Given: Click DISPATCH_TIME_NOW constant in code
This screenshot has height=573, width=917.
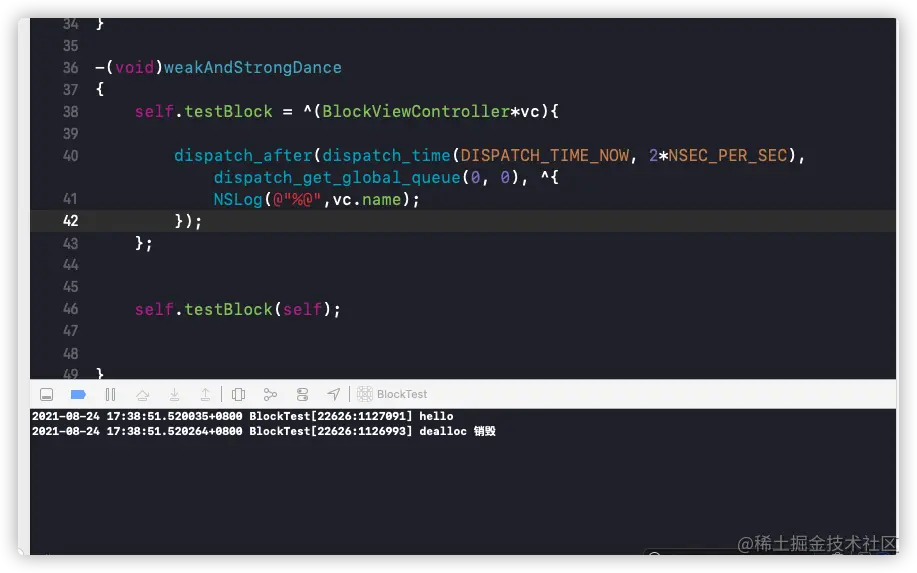Looking at the screenshot, I should coord(544,156).
